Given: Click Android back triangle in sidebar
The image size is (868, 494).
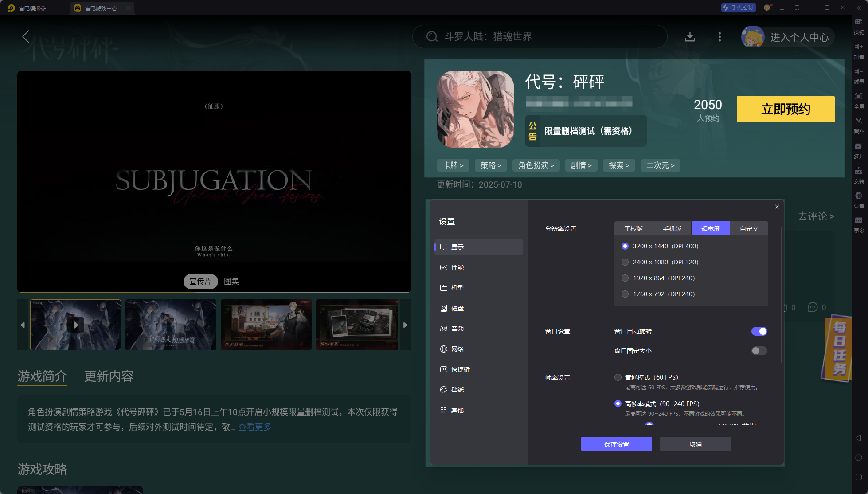Looking at the screenshot, I should coord(858,438).
